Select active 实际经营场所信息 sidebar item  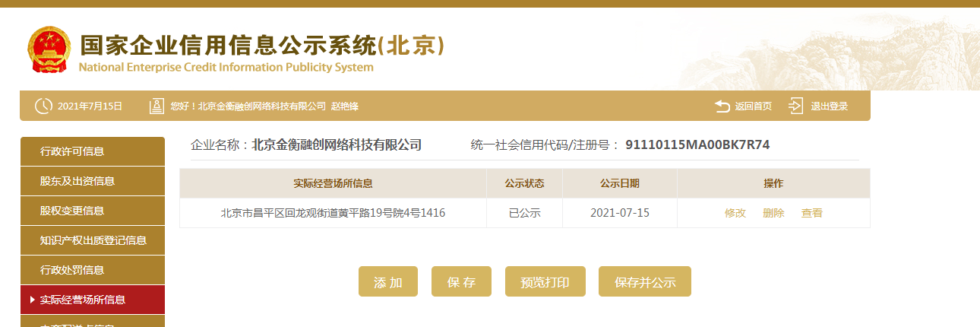93,300
